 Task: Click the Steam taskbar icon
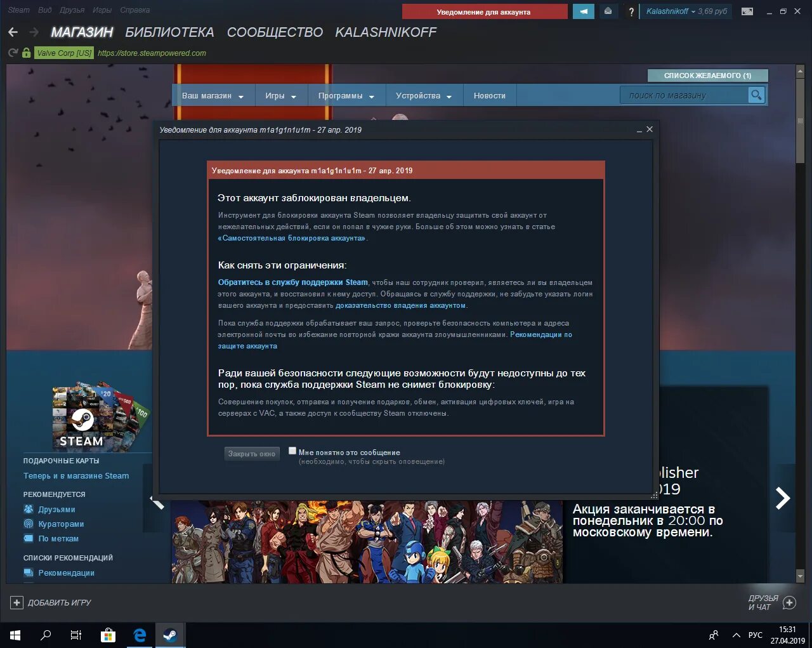[x=170, y=635]
